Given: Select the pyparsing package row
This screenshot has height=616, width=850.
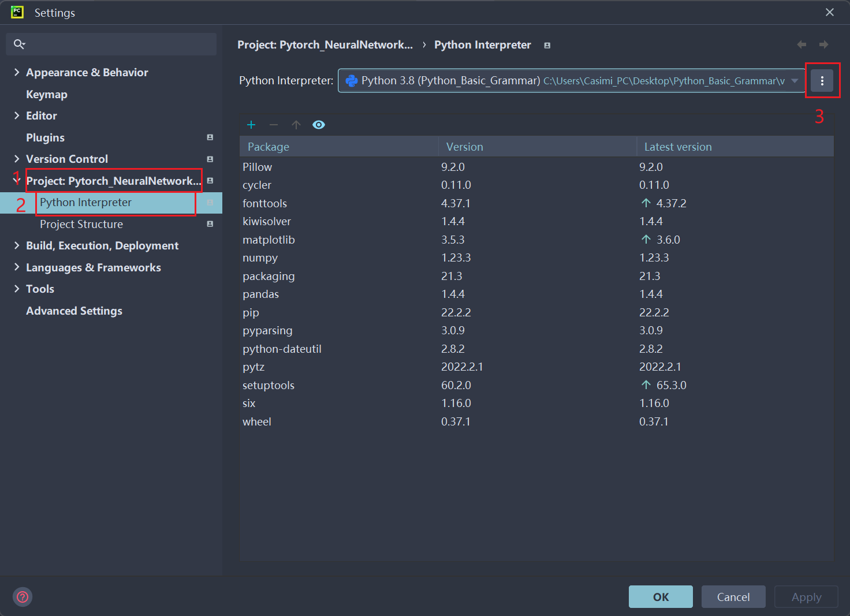Looking at the screenshot, I should [536, 330].
